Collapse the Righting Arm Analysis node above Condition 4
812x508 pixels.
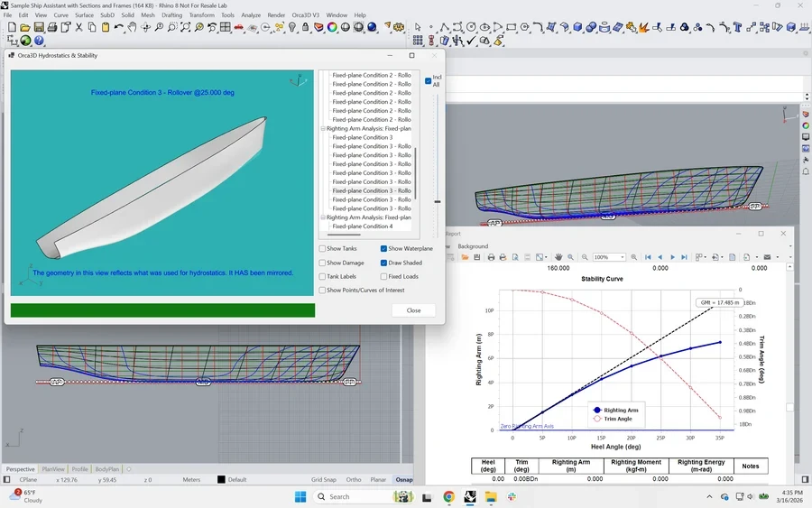[323, 217]
